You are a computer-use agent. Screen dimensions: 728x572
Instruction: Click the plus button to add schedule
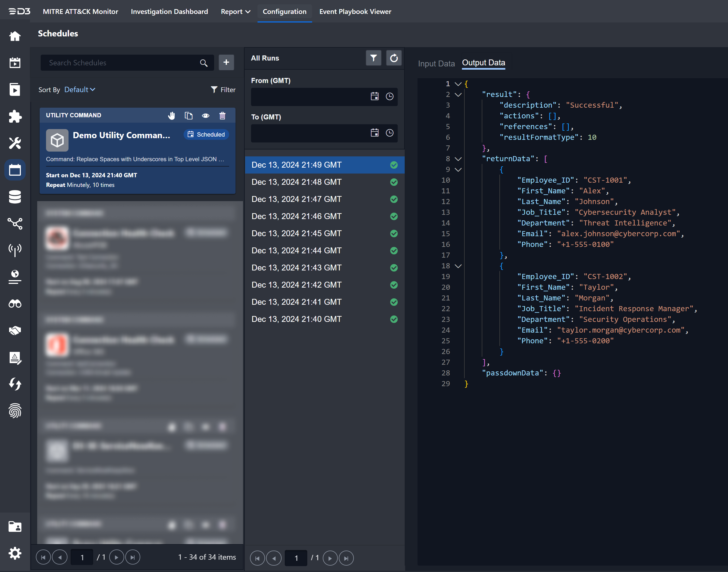[226, 62]
